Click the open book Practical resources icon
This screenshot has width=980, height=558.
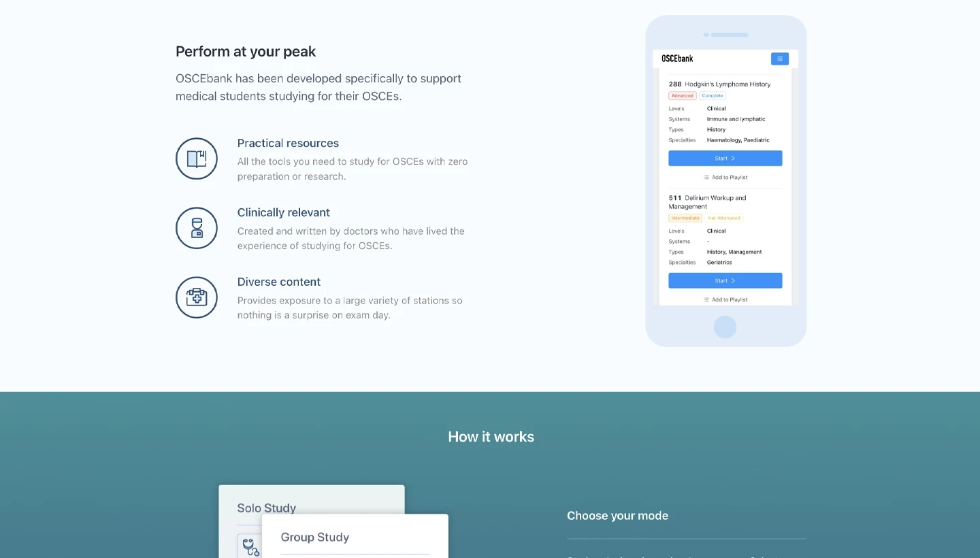tap(197, 159)
